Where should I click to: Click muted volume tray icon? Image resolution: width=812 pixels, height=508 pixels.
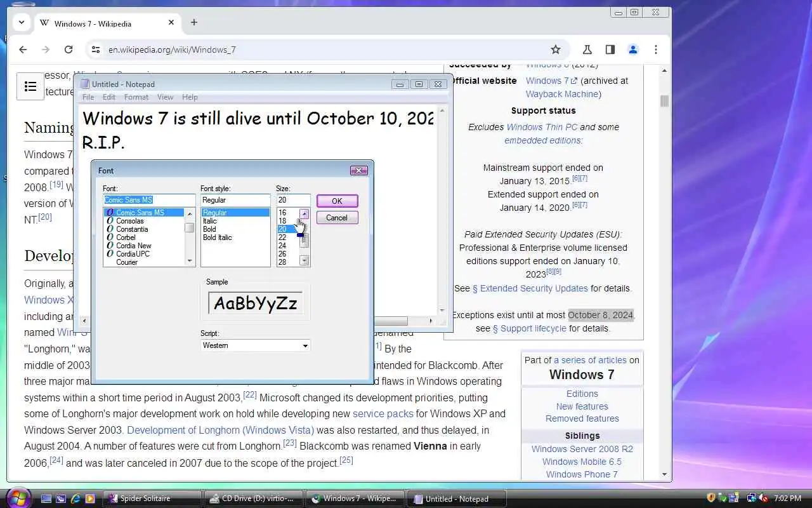(763, 498)
